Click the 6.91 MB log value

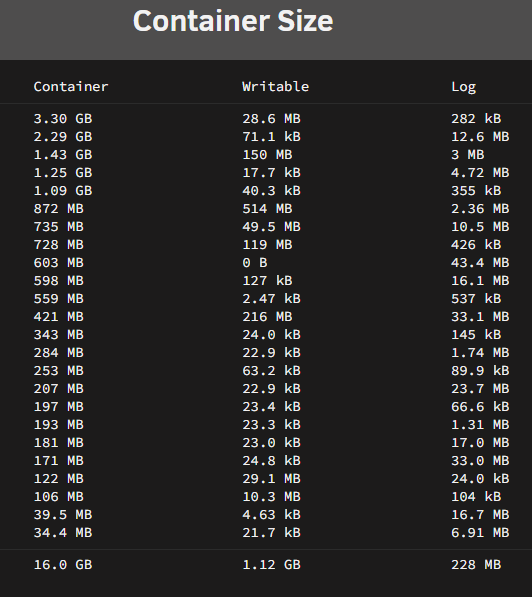pyautogui.click(x=480, y=533)
